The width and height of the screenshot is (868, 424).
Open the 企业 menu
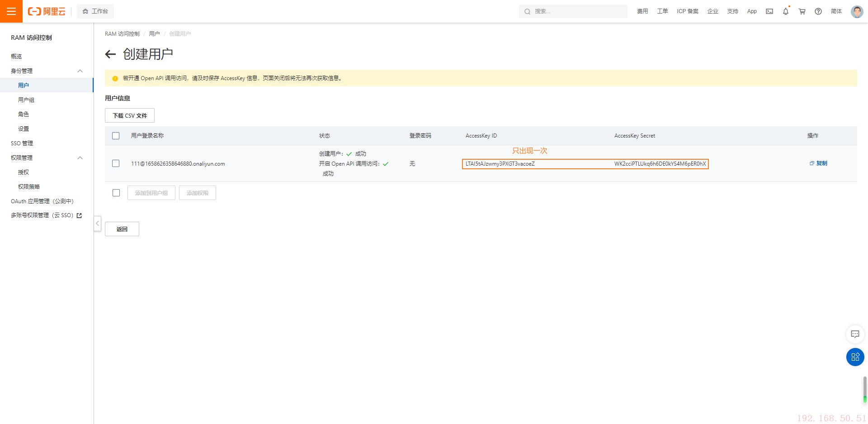point(713,11)
